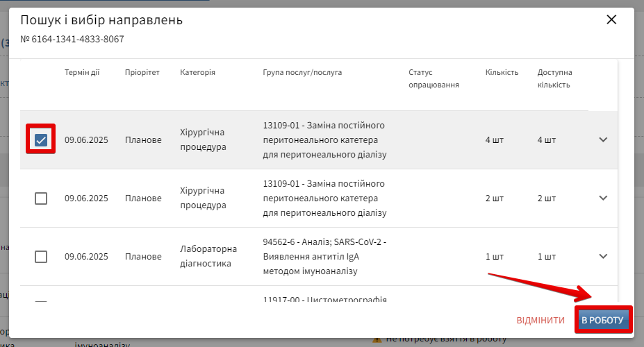Expand details of the 4 шт referral row
This screenshot has width=644, height=347.
tap(602, 139)
